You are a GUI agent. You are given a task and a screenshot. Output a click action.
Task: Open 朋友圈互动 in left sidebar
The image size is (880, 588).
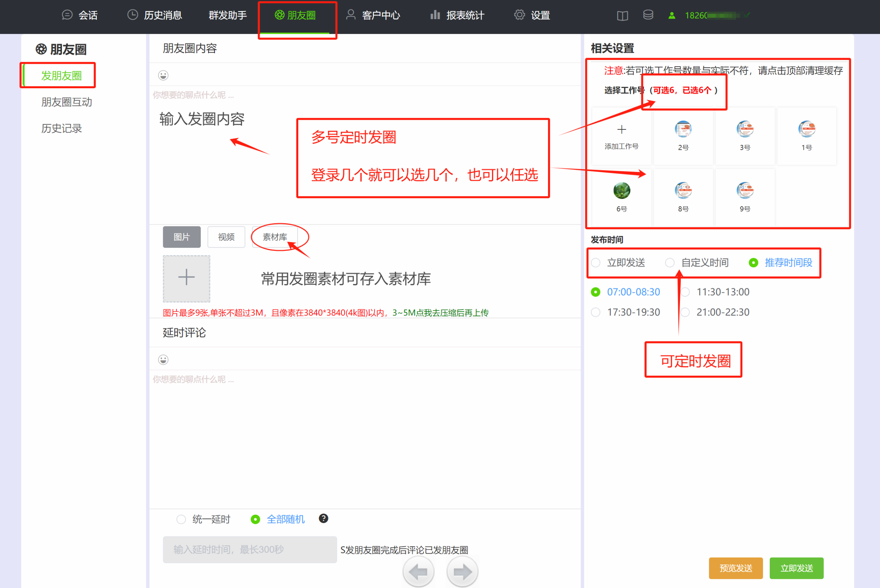point(66,102)
